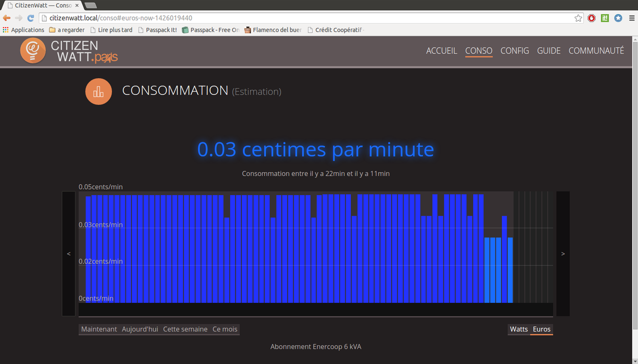Open 'Passpack It!' bookmark
Viewport: 638px width, 364px height.
click(x=157, y=30)
